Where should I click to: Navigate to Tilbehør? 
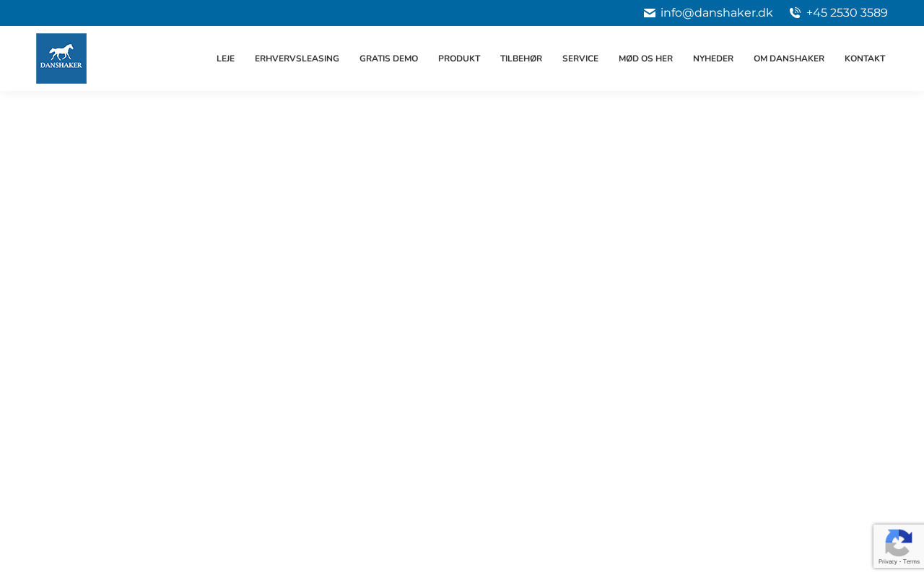[x=521, y=59]
